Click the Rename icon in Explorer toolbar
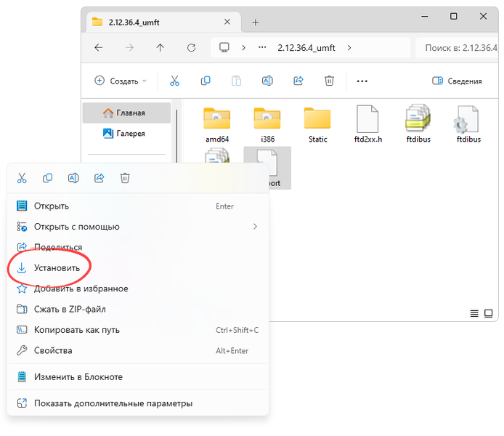504x436 pixels. 267,81
